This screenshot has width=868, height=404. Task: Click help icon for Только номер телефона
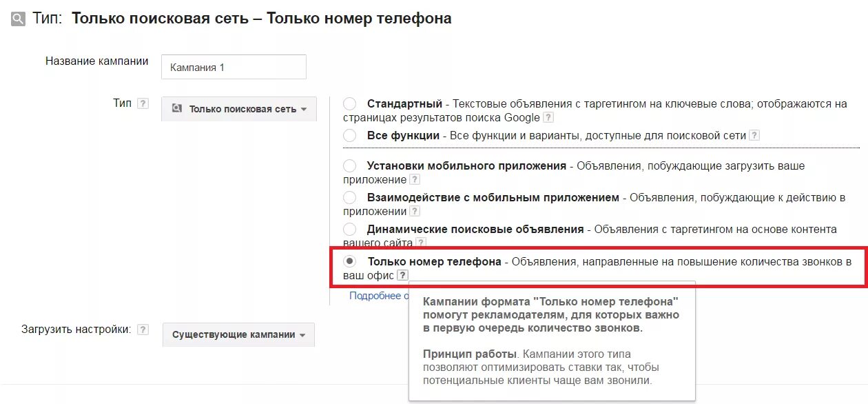coord(402,275)
